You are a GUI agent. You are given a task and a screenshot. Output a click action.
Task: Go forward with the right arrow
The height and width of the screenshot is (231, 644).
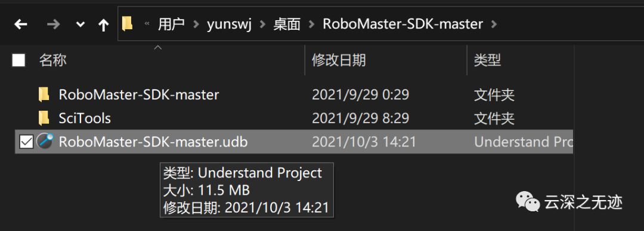[x=54, y=24]
